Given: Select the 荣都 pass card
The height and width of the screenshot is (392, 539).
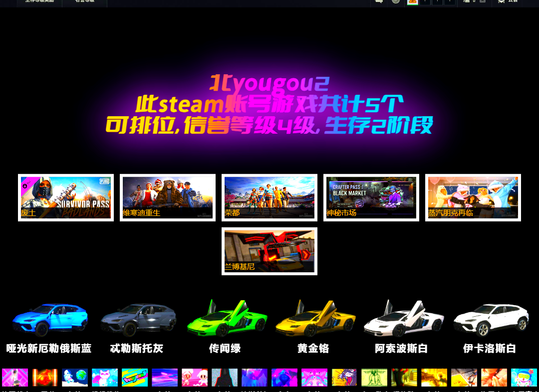Looking at the screenshot, I should coord(269,197).
